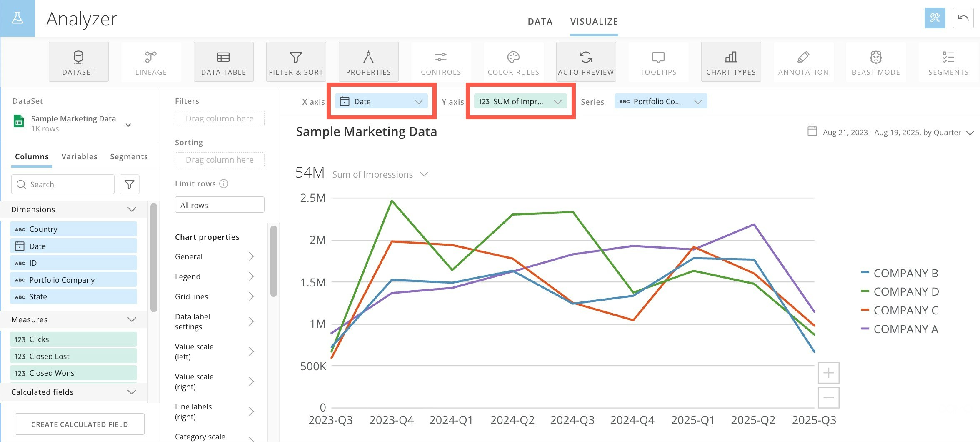Toggle Company B series in legend
The width and height of the screenshot is (980, 442).
pos(900,273)
